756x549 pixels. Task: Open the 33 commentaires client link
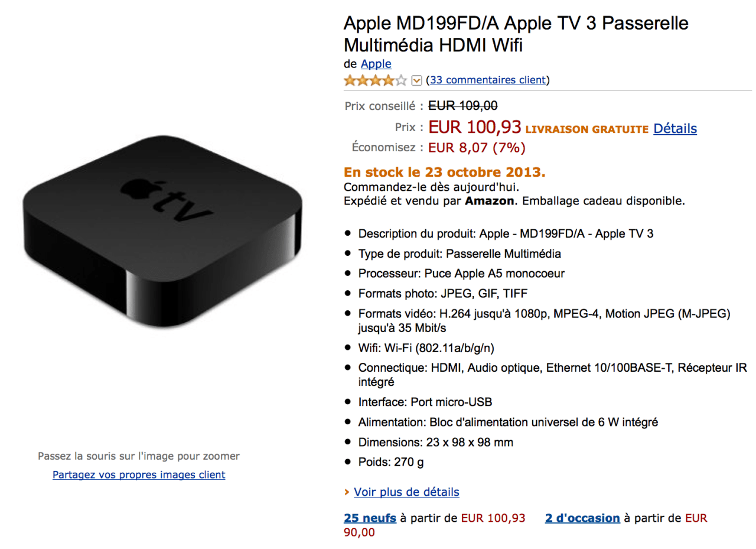coord(488,80)
